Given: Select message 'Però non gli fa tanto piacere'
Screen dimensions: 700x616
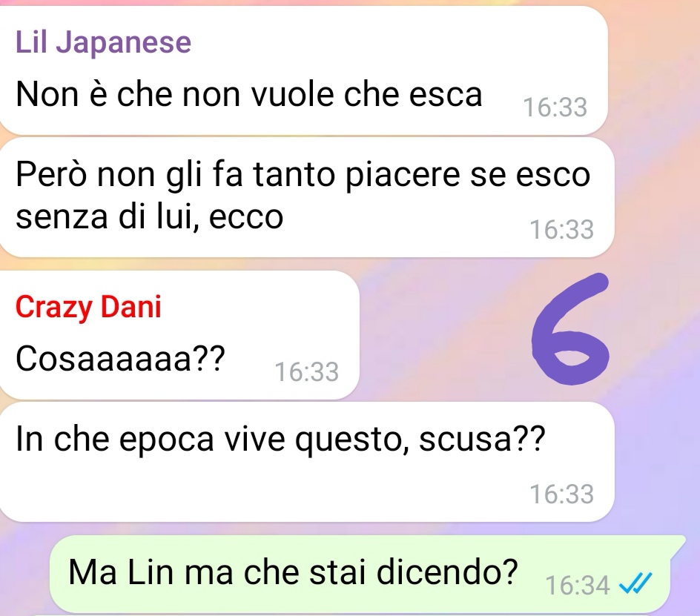Looking at the screenshot, I should (307, 197).
